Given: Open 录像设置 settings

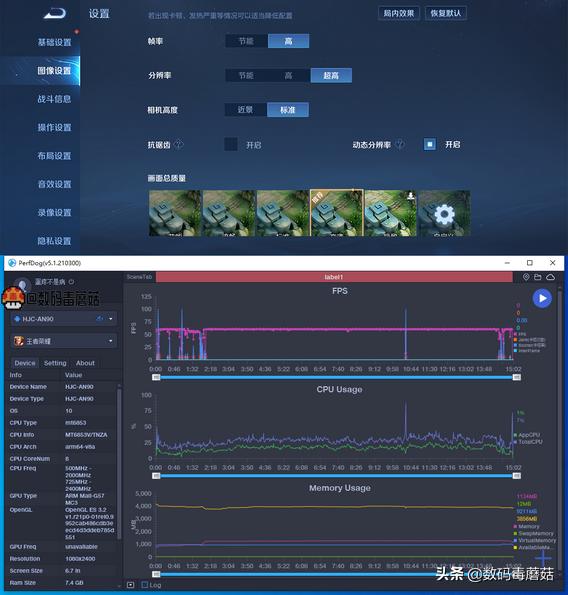Looking at the screenshot, I should [54, 212].
